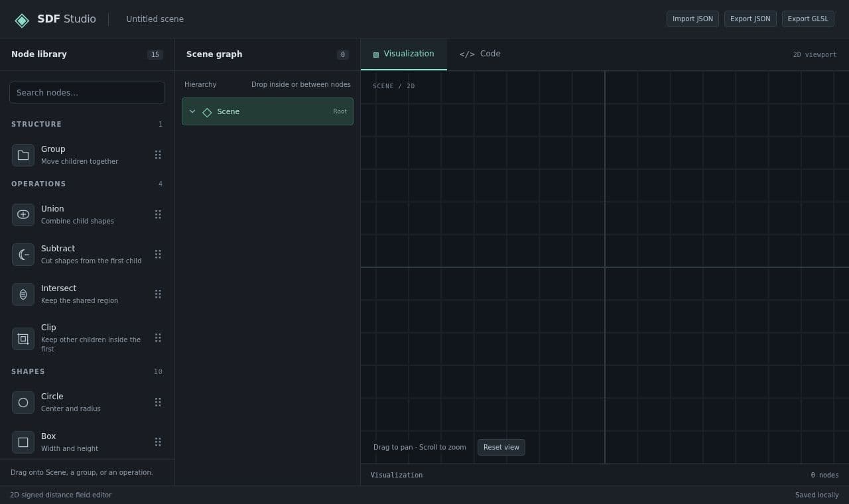Open the Visualization tab
Viewport: 849px width, 504px height.
pos(404,54)
